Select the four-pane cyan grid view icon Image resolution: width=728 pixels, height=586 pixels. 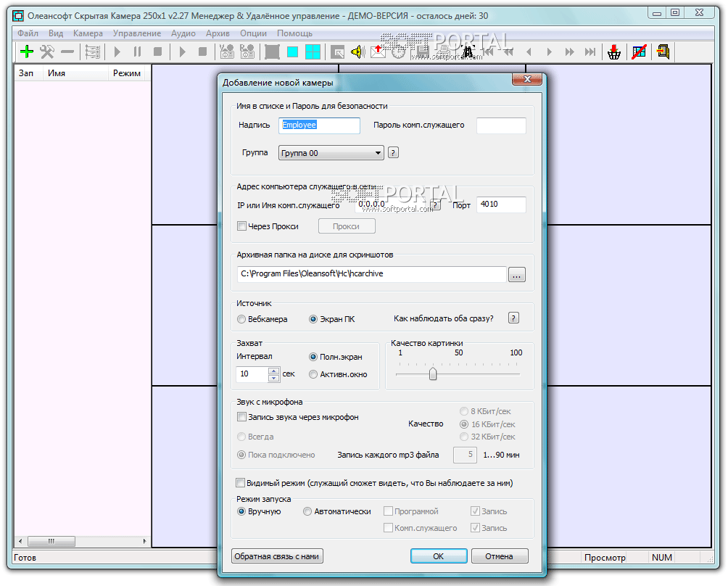click(313, 51)
